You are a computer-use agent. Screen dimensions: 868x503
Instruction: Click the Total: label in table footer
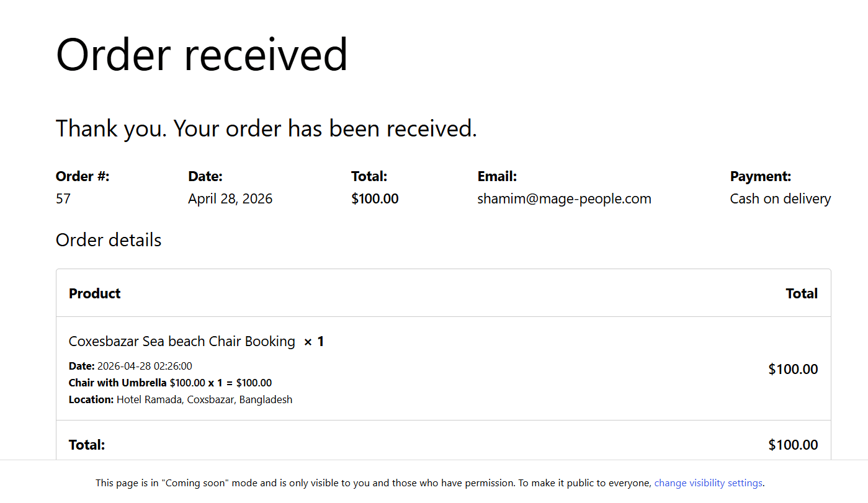[87, 445]
